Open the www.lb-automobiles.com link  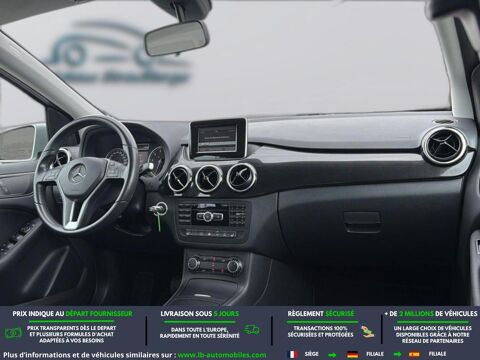(222, 355)
